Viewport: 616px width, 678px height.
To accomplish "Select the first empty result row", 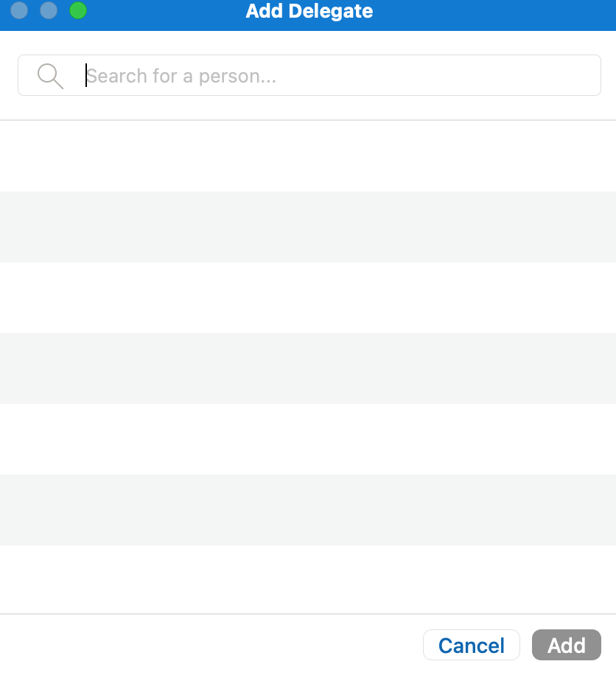I will pyautogui.click(x=308, y=156).
